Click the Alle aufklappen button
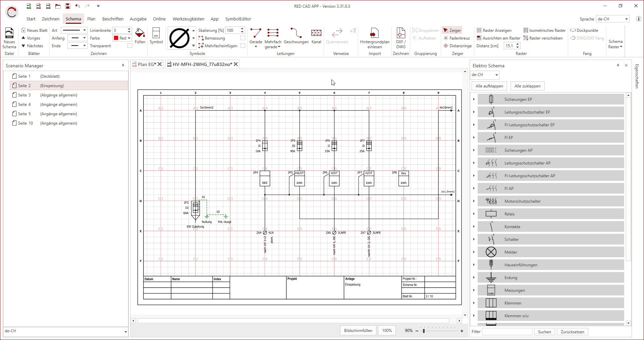This screenshot has height=340, width=644. pyautogui.click(x=489, y=86)
